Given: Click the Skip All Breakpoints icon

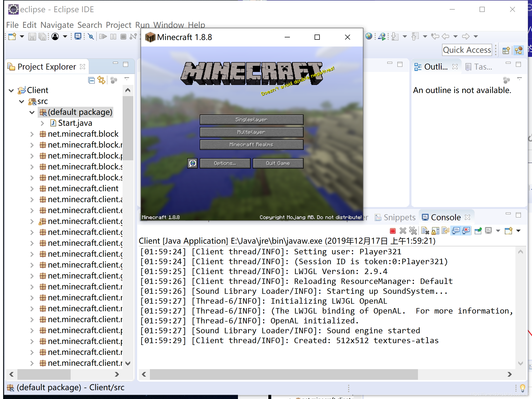Looking at the screenshot, I should [x=91, y=37].
